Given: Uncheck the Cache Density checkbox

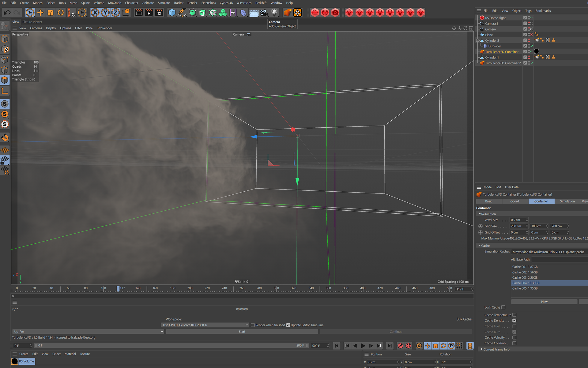Looking at the screenshot, I should (x=514, y=321).
